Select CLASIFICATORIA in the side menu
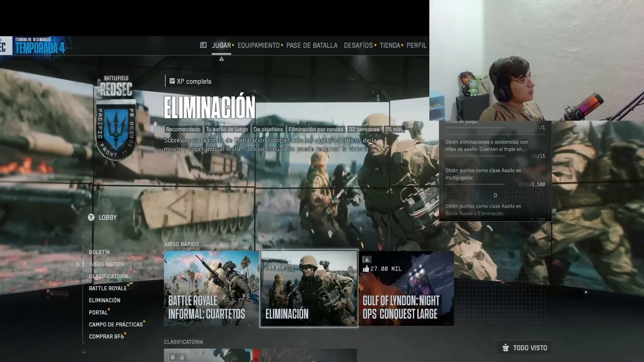This screenshot has width=644, height=362. coord(108,276)
